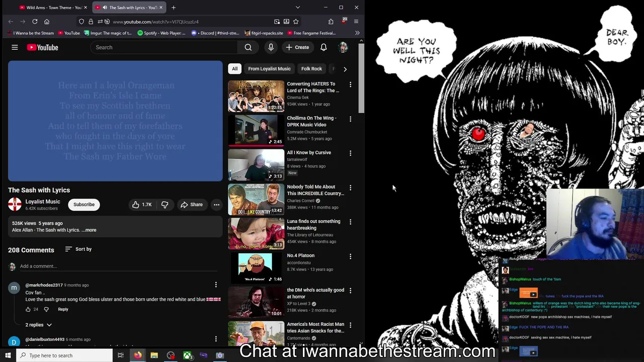Like the video with thumbs up

[141, 205]
